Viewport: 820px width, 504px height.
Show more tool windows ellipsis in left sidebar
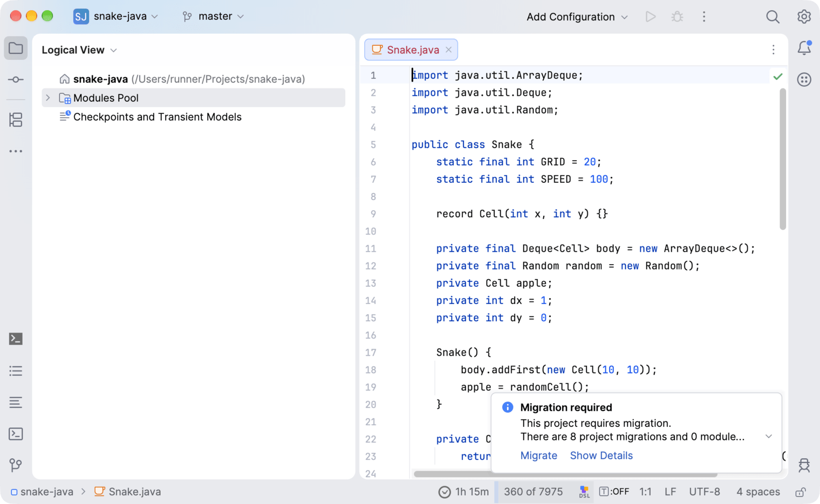[16, 151]
